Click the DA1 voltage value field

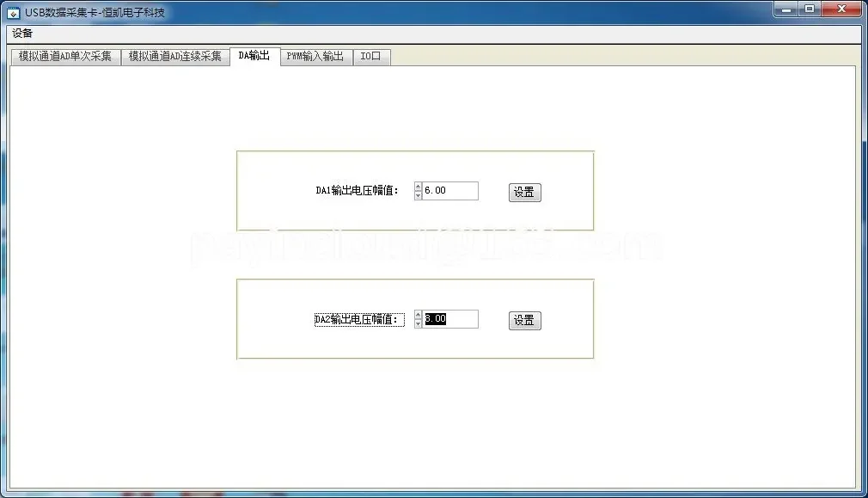click(450, 191)
